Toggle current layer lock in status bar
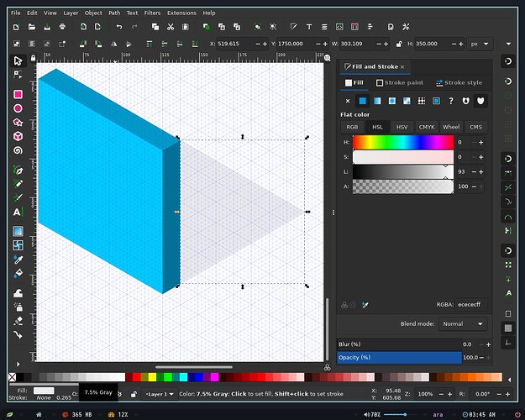525x420 pixels. click(134, 394)
